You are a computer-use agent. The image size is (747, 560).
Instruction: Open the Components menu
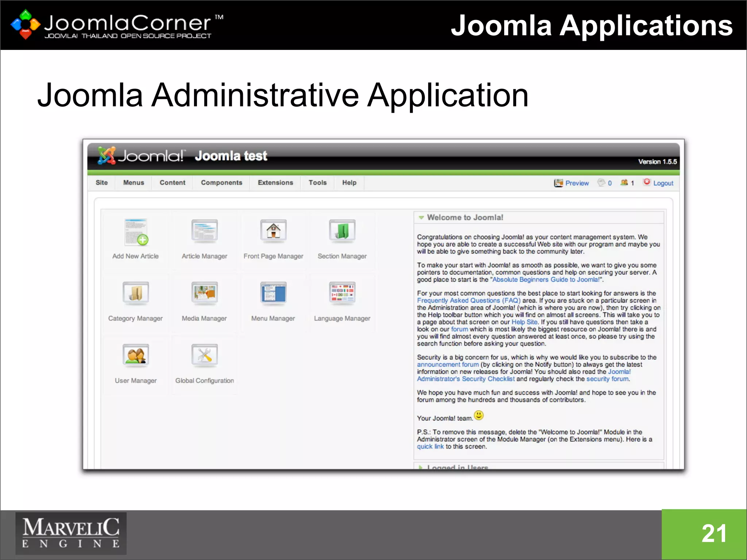coord(221,183)
